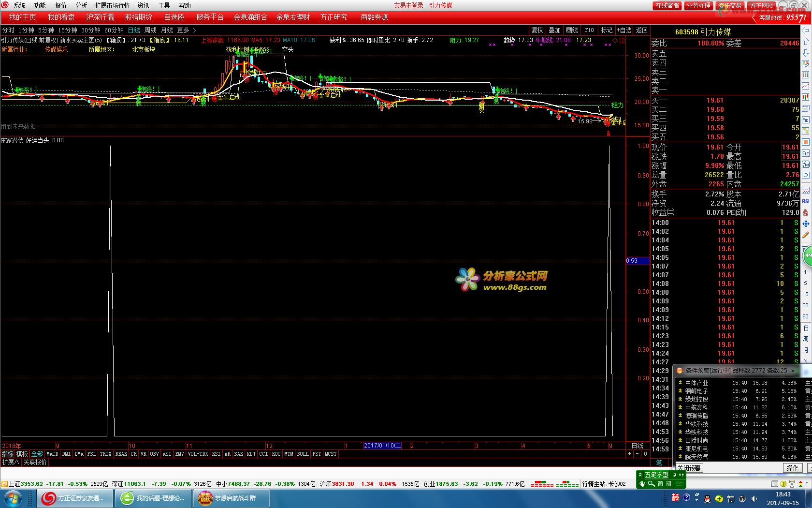The image size is (812, 508).
Task: Click the 关闭预警 button
Action: tap(689, 468)
